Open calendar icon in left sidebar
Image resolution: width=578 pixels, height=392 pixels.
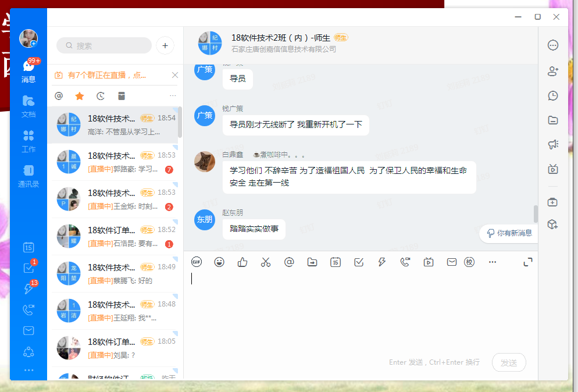(x=28, y=247)
